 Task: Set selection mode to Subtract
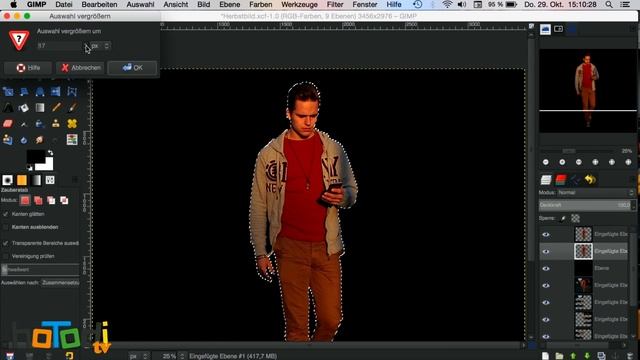pos(51,200)
